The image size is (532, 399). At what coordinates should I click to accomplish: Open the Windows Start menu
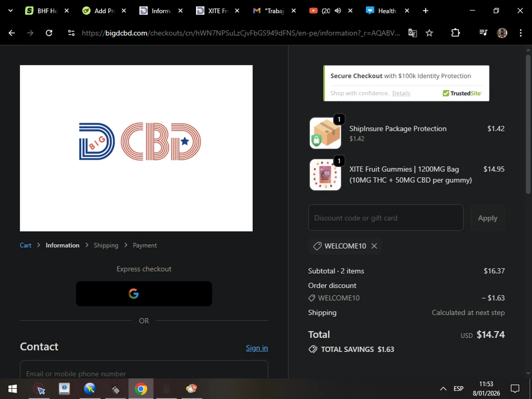12,389
